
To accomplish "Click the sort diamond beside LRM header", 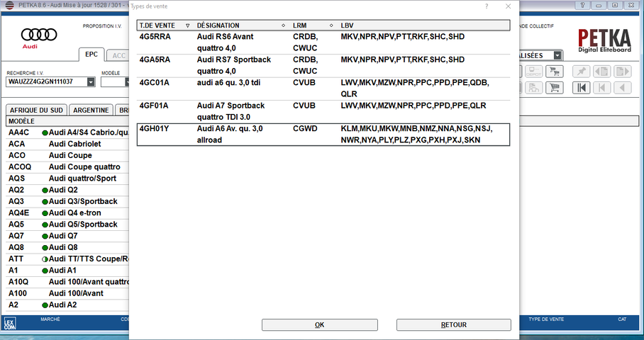I will pyautogui.click(x=331, y=25).
